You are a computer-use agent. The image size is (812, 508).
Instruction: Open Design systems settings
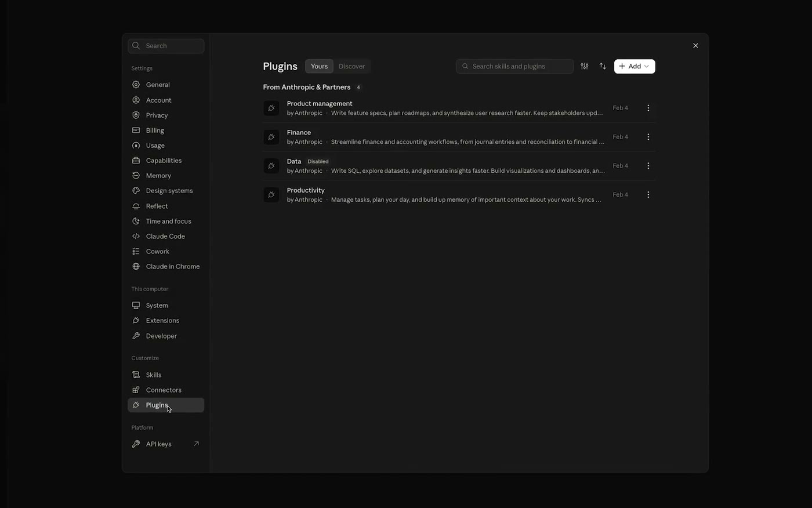166,190
